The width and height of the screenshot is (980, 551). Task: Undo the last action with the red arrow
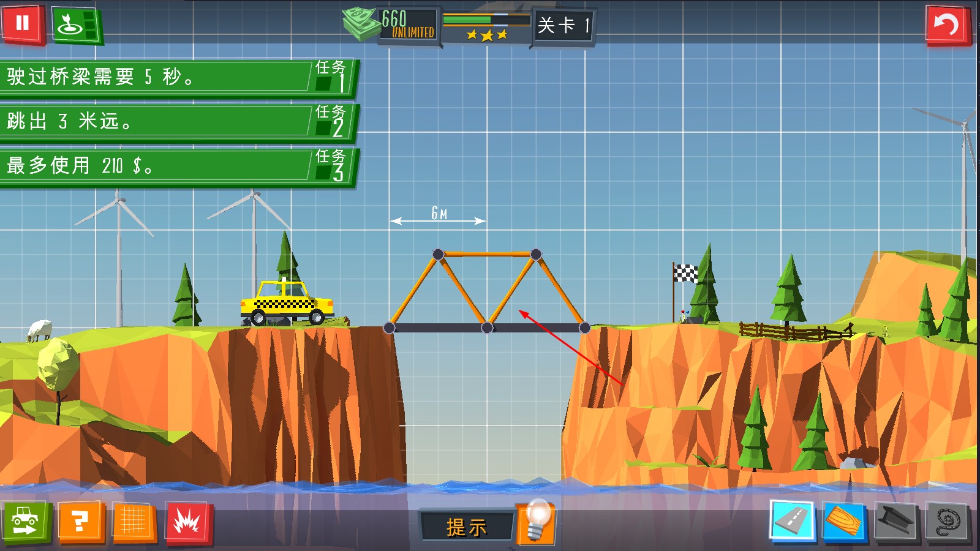(x=947, y=25)
